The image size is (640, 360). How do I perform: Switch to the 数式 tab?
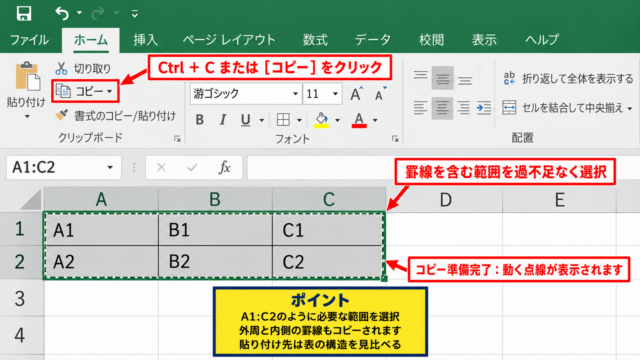(315, 40)
